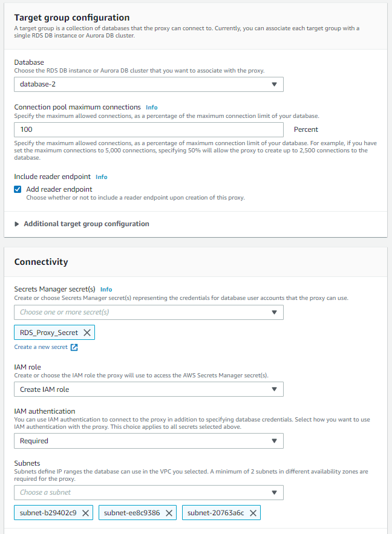Click the connection pool percent input field

tap(149, 129)
